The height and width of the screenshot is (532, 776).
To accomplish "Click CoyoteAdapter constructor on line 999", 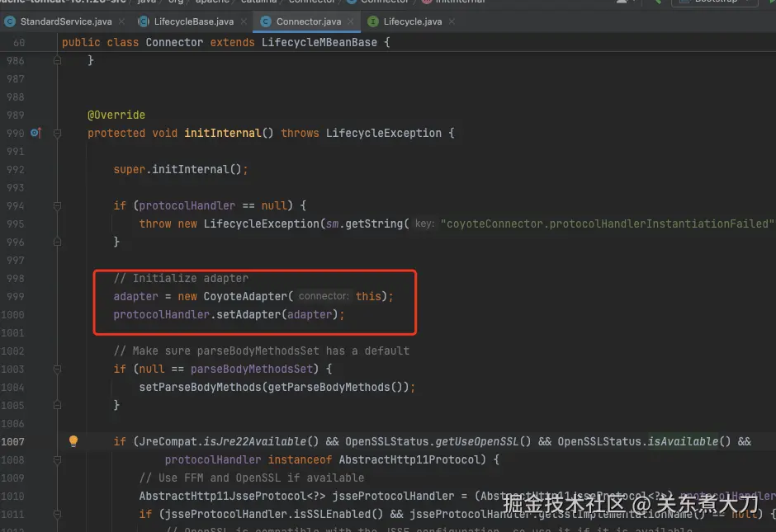I will point(245,296).
